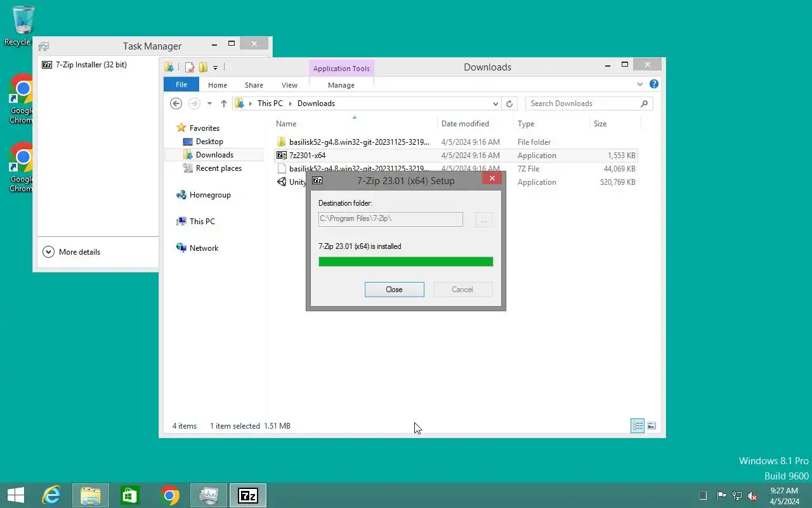Open Internet Explorer from the taskbar
Image resolution: width=812 pixels, height=508 pixels.
(51, 495)
